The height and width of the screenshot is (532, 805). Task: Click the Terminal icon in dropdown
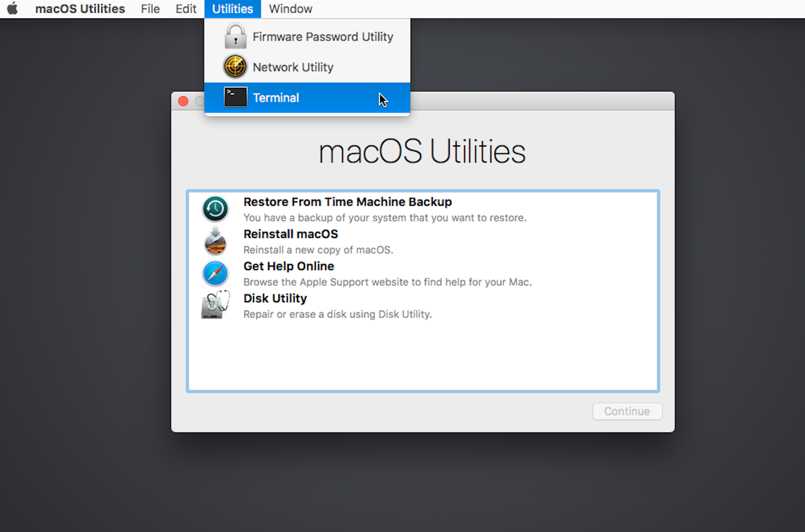(x=235, y=98)
